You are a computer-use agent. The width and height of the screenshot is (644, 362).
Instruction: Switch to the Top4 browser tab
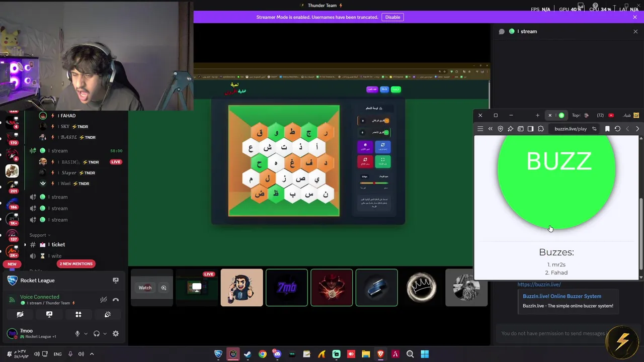(x=581, y=115)
